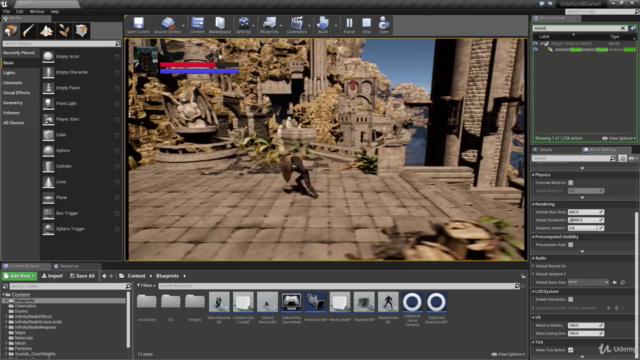
Task: Select the Geometry Editing mode icon
Action: pyautogui.click(x=82, y=31)
